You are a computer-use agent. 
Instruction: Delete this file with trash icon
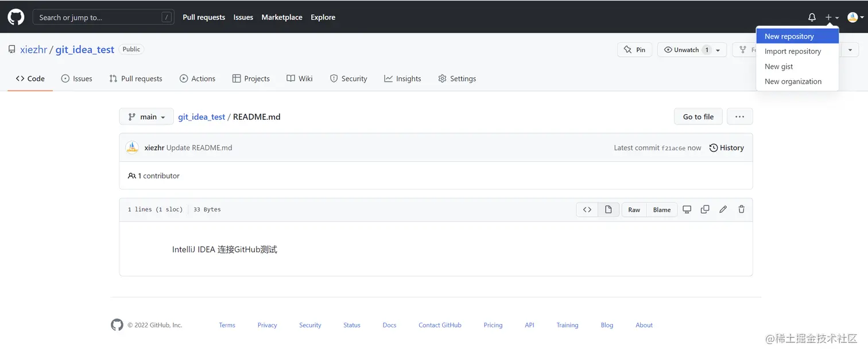point(741,209)
